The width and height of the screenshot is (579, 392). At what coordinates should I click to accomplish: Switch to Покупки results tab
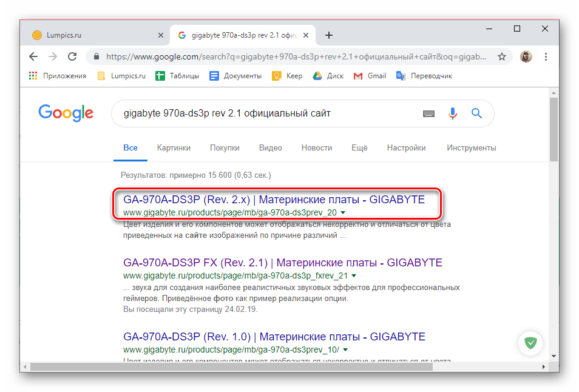tap(225, 148)
